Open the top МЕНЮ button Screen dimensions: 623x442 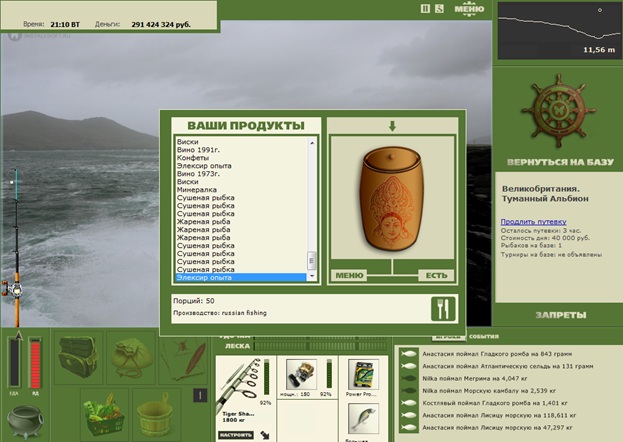pyautogui.click(x=469, y=9)
